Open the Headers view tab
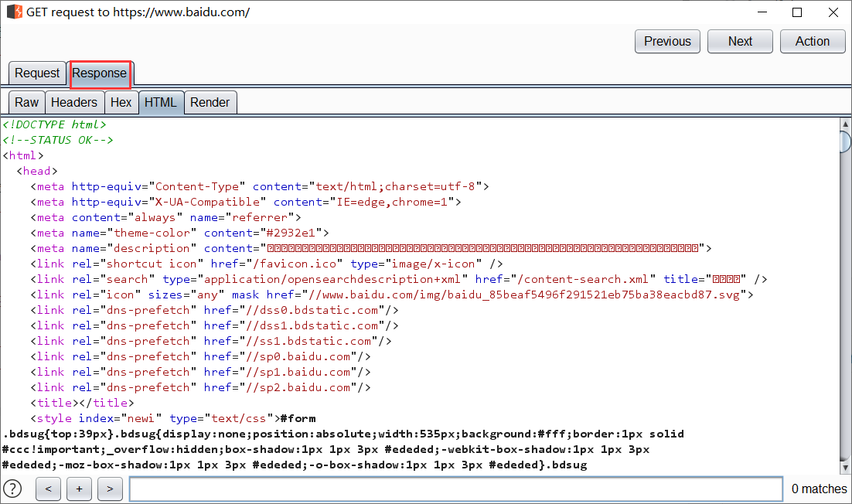 74,103
